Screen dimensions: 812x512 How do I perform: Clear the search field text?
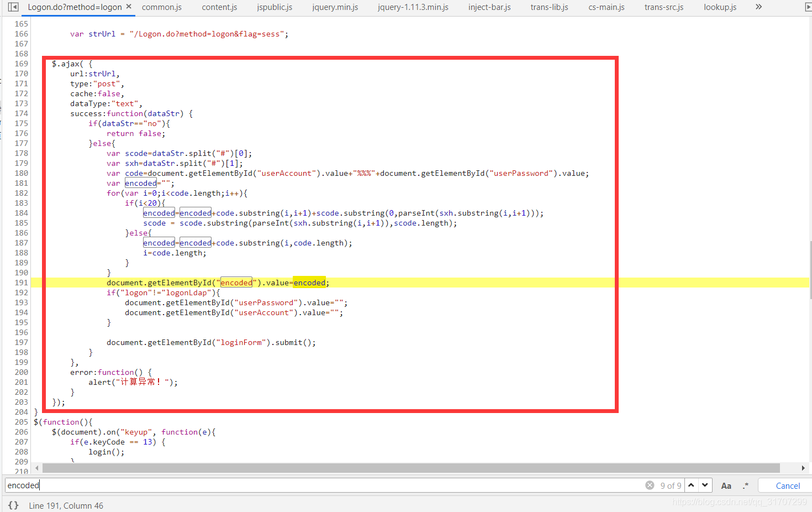click(650, 485)
